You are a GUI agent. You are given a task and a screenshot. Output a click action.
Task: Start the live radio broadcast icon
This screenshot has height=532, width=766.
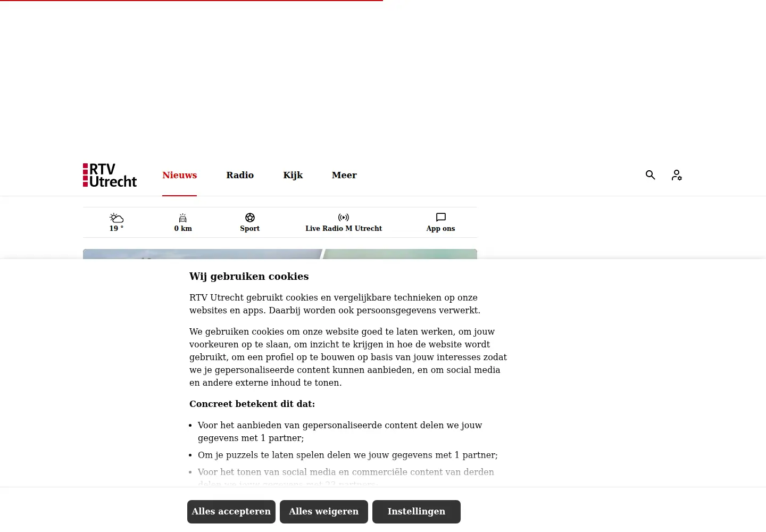click(x=344, y=218)
